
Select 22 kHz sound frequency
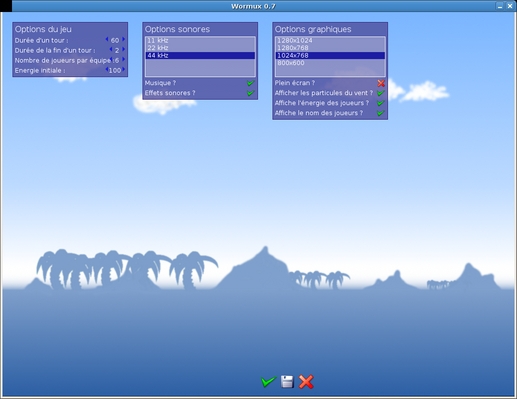point(200,48)
